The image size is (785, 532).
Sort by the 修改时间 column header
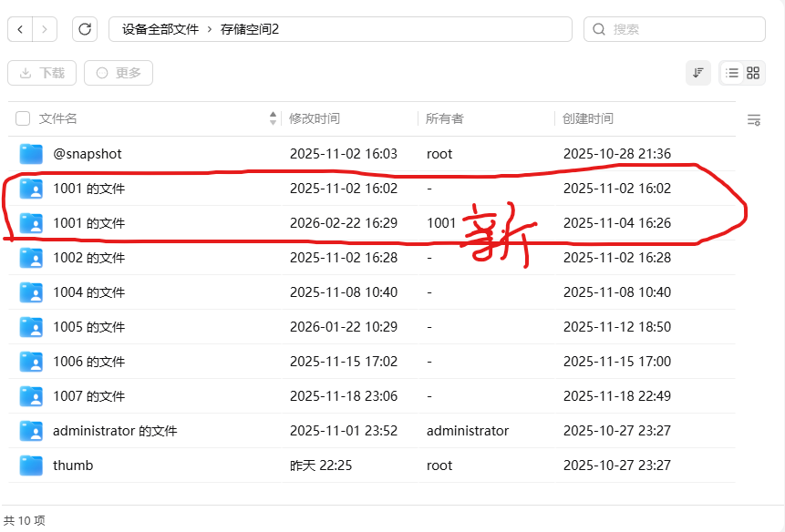tap(315, 118)
